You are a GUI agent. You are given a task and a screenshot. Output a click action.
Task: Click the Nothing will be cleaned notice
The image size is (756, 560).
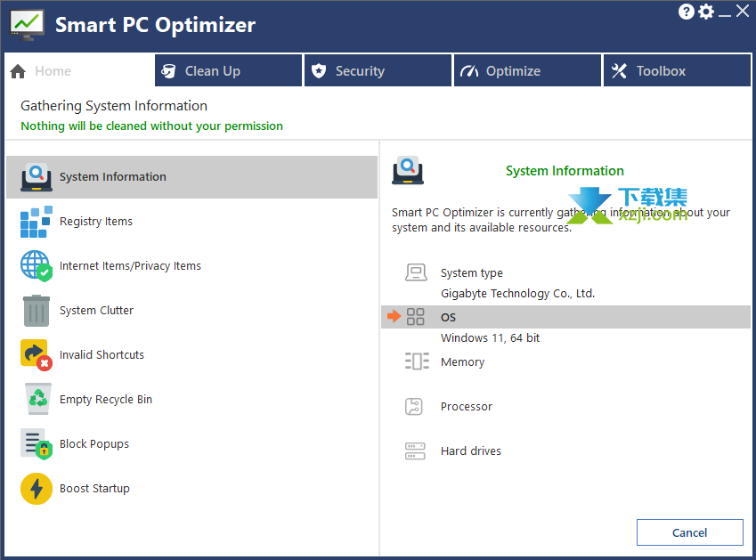(x=151, y=126)
